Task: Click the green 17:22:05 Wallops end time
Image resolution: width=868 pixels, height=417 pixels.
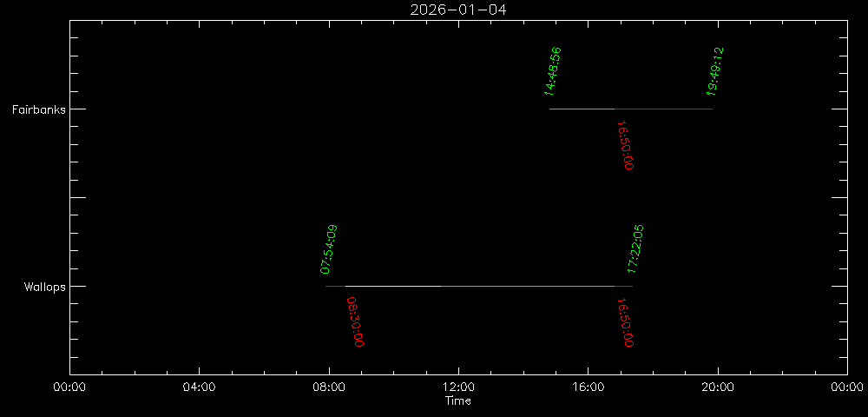Action: tap(635, 248)
